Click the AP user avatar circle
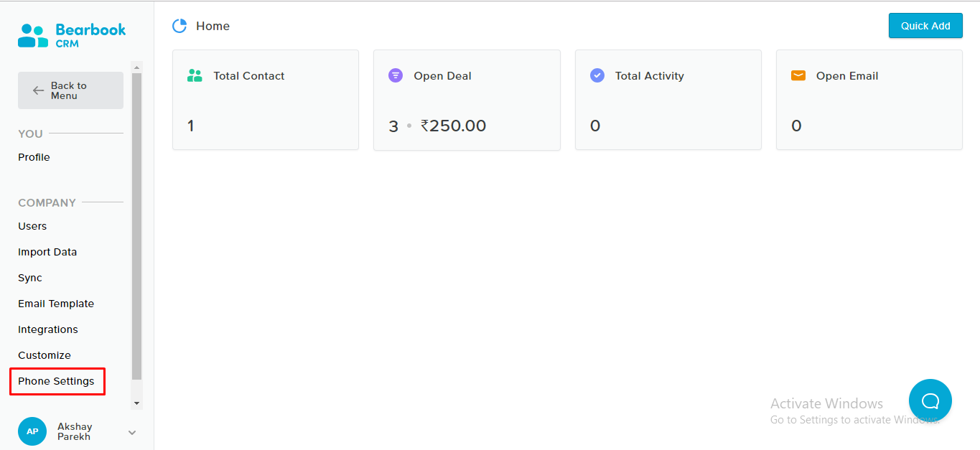This screenshot has height=450, width=980. 32,431
